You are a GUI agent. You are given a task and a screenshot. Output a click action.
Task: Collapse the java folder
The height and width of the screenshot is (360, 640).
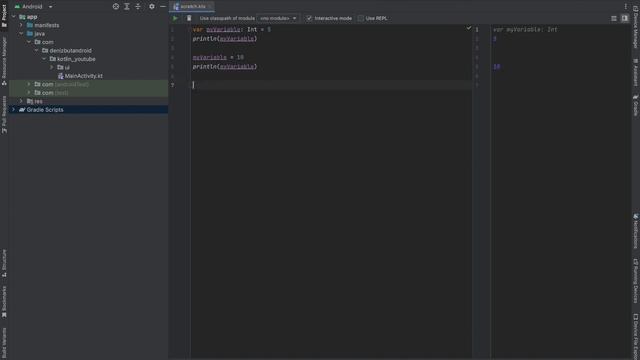21,33
